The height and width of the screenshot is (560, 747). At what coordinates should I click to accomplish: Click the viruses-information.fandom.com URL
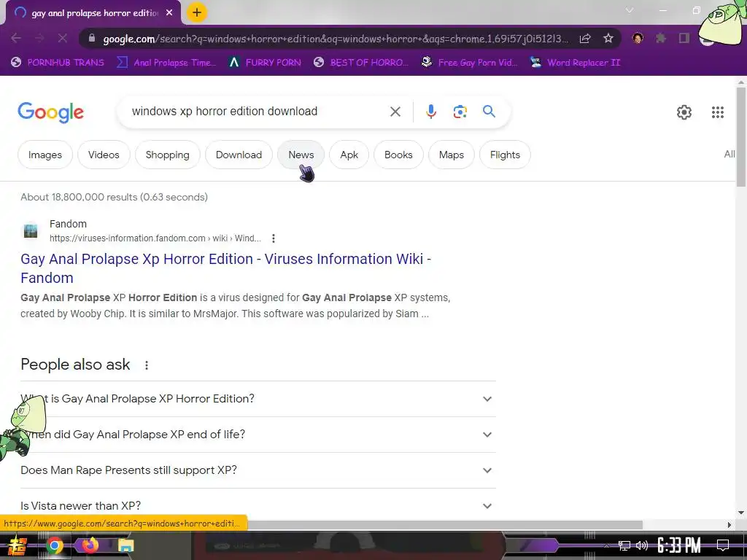coord(155,238)
